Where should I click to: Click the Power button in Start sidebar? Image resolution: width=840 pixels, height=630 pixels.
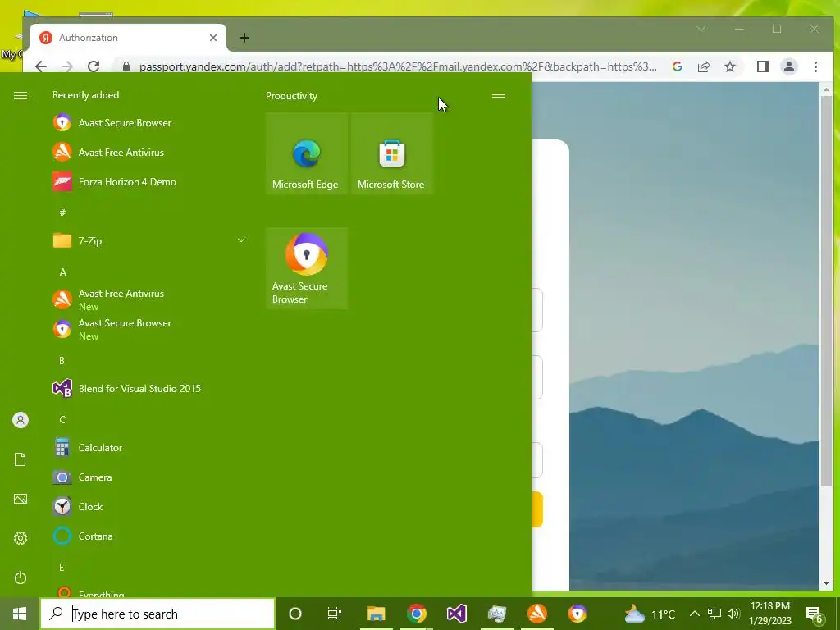[21, 577]
